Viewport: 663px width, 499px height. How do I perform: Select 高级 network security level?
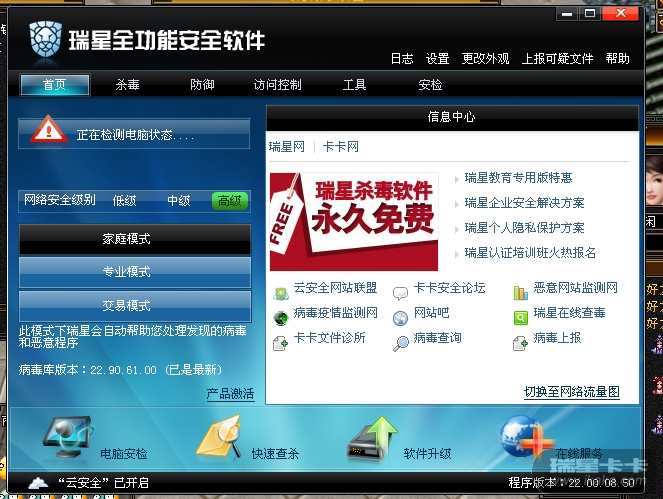230,201
